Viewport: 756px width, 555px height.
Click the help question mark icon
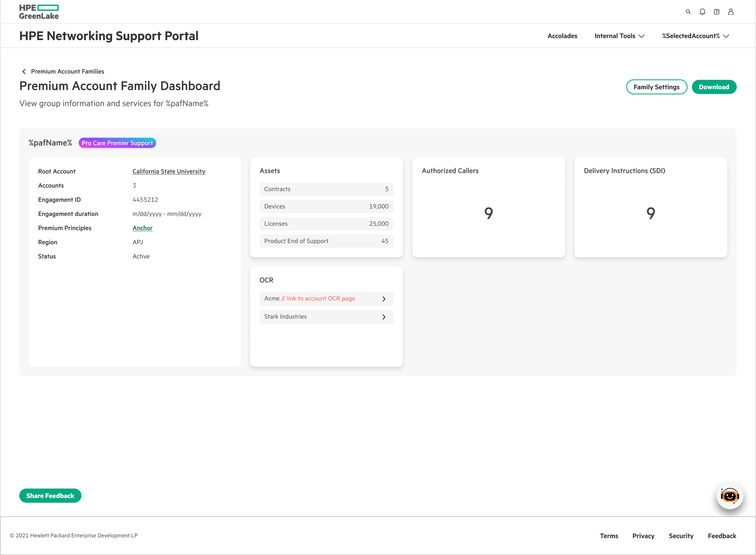click(x=716, y=12)
